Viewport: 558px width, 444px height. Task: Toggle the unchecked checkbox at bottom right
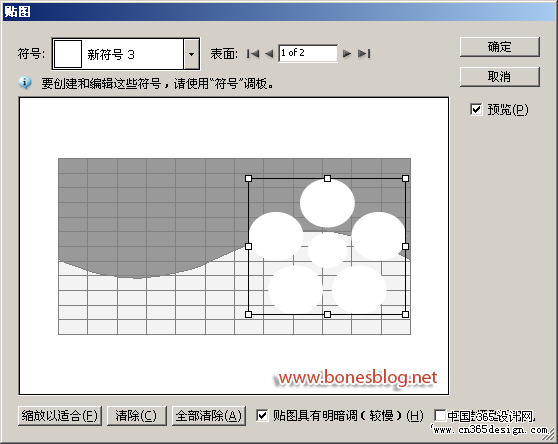[x=440, y=415]
